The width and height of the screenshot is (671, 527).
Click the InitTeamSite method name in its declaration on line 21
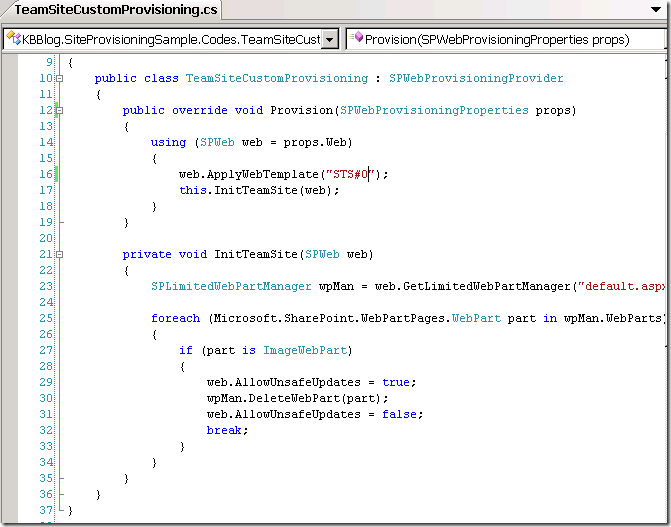click(x=255, y=254)
